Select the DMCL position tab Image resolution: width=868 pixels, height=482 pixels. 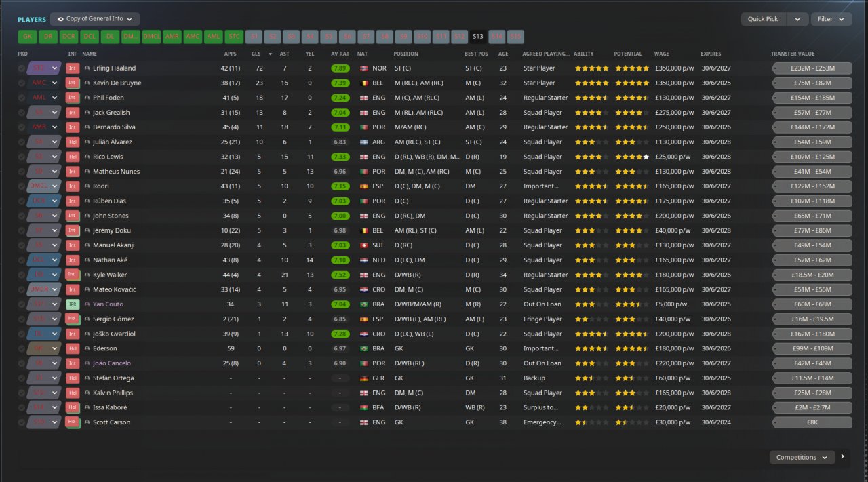151,37
